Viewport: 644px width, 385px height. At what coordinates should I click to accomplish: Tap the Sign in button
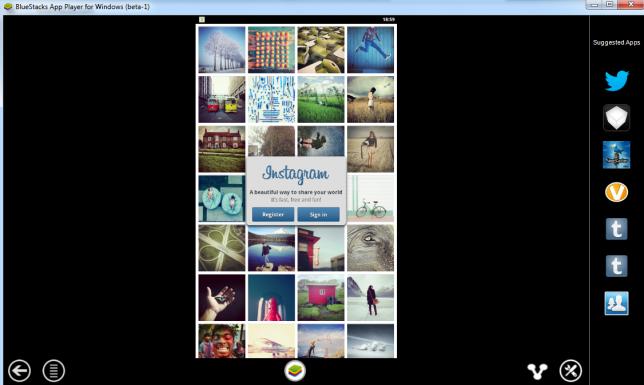click(x=318, y=214)
